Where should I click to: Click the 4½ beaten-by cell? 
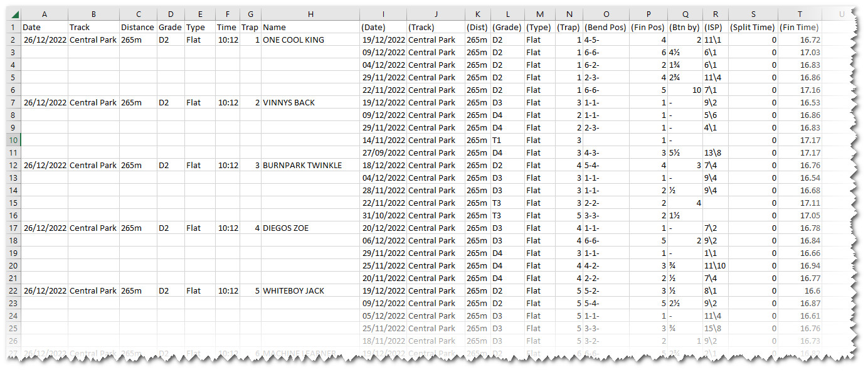coord(685,53)
